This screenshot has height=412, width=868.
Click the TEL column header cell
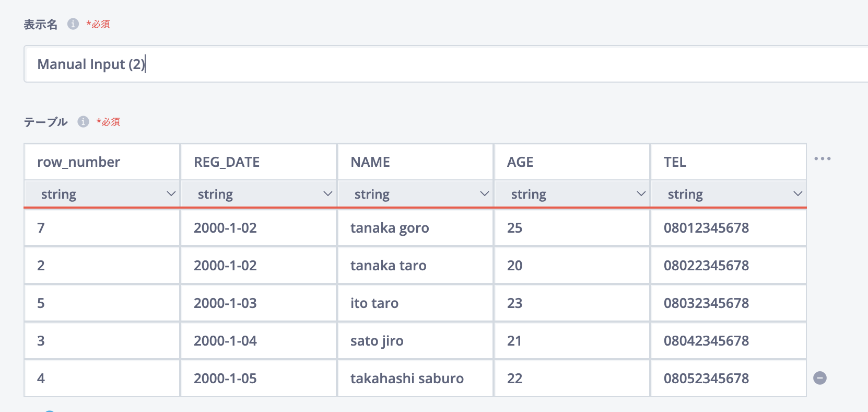[x=729, y=162]
